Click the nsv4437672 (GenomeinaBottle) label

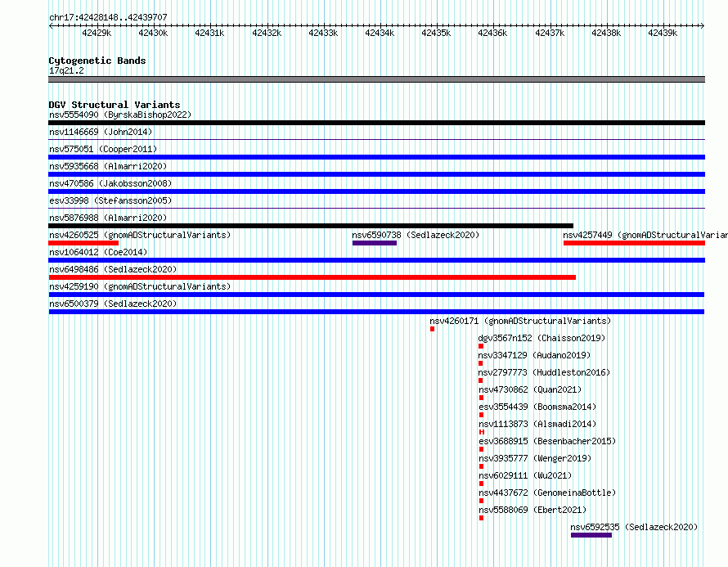[x=547, y=493]
